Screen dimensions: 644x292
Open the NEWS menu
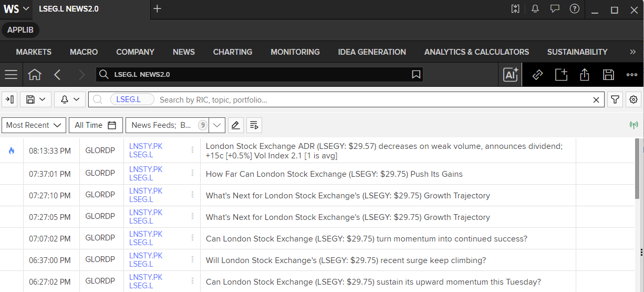(x=184, y=52)
